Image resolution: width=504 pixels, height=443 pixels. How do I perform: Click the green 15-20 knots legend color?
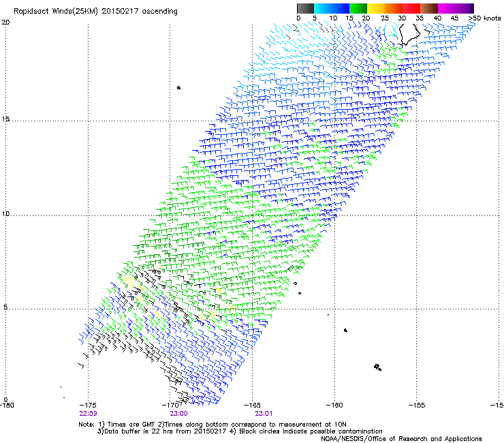tap(358, 8)
